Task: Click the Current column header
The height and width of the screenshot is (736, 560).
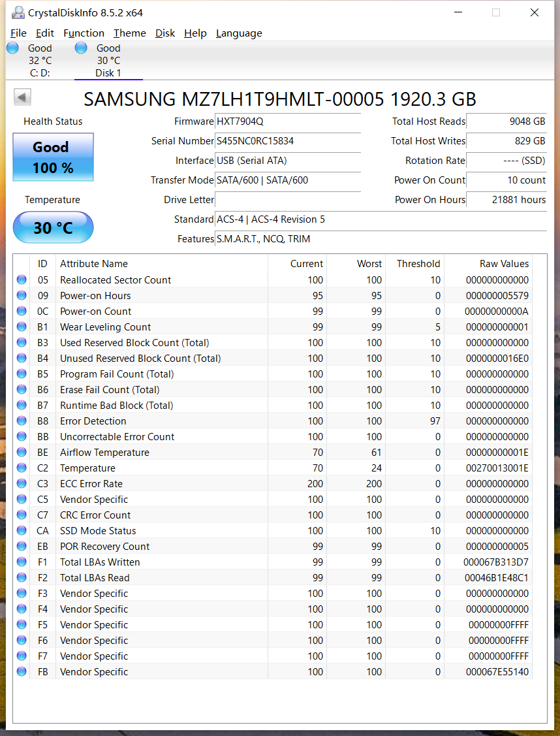Action: pos(297,264)
